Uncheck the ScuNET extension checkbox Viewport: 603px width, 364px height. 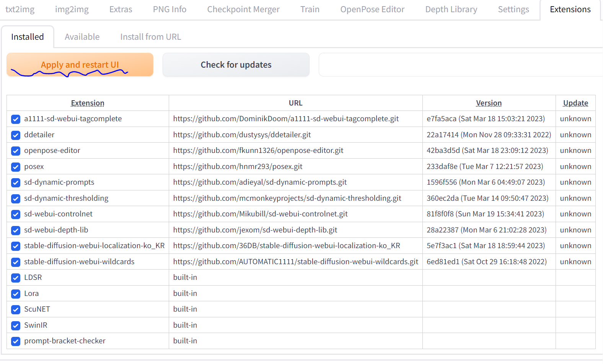[x=16, y=310]
